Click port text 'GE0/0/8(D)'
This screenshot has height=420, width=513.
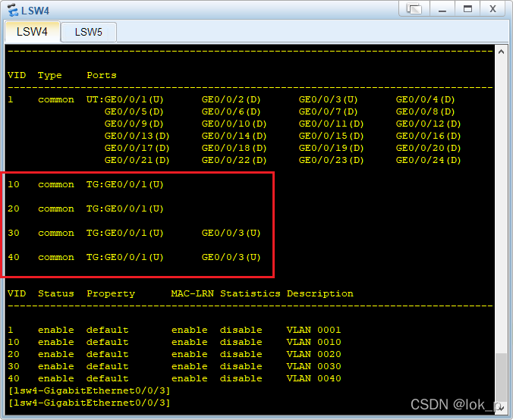tap(425, 111)
